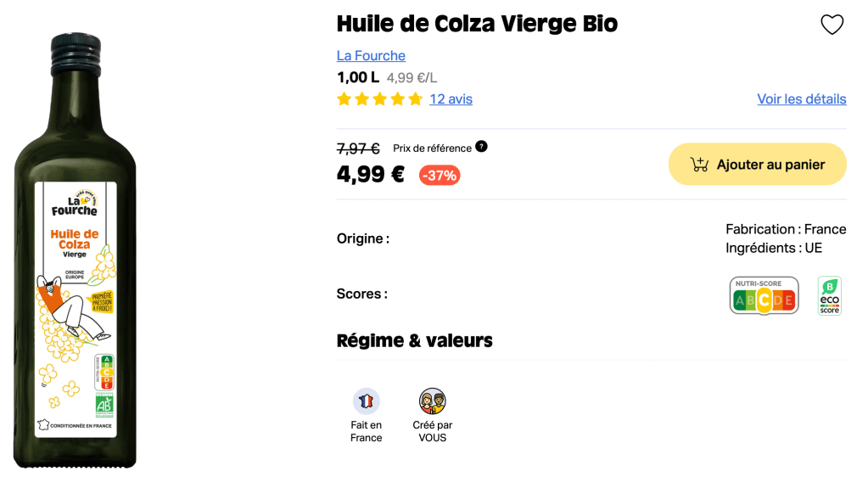Click the cart icon in add button
This screenshot has height=488, width=868.
point(699,165)
